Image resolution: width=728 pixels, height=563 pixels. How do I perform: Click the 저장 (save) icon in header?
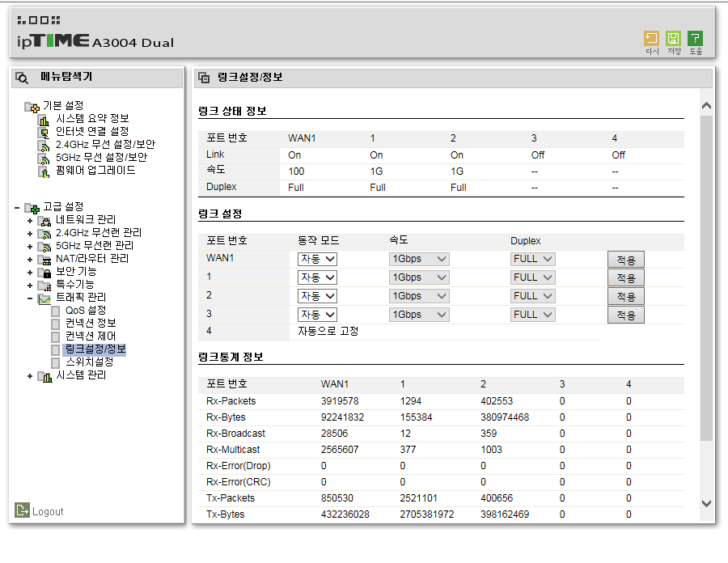pos(673,39)
